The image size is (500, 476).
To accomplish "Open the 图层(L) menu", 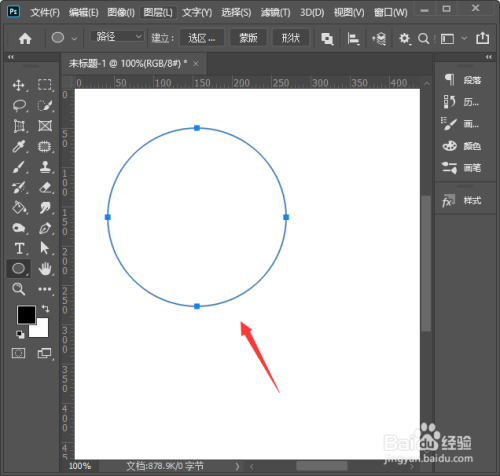I will click(x=158, y=13).
